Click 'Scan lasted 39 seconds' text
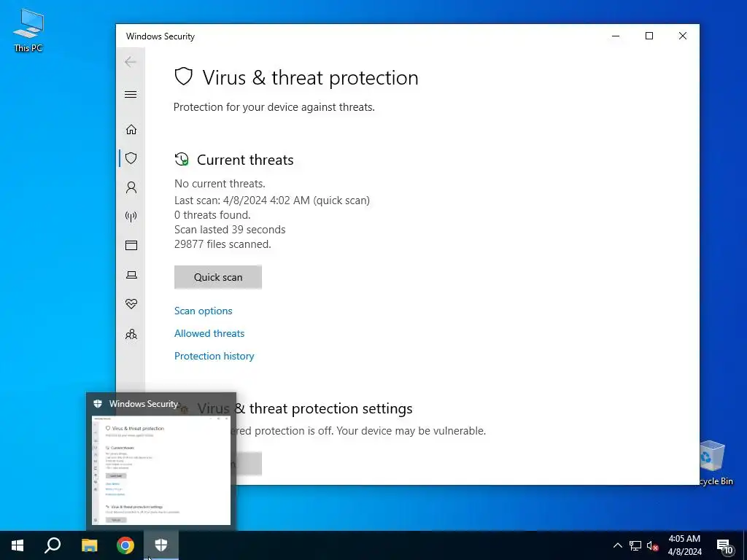The height and width of the screenshot is (560, 747). tap(230, 230)
